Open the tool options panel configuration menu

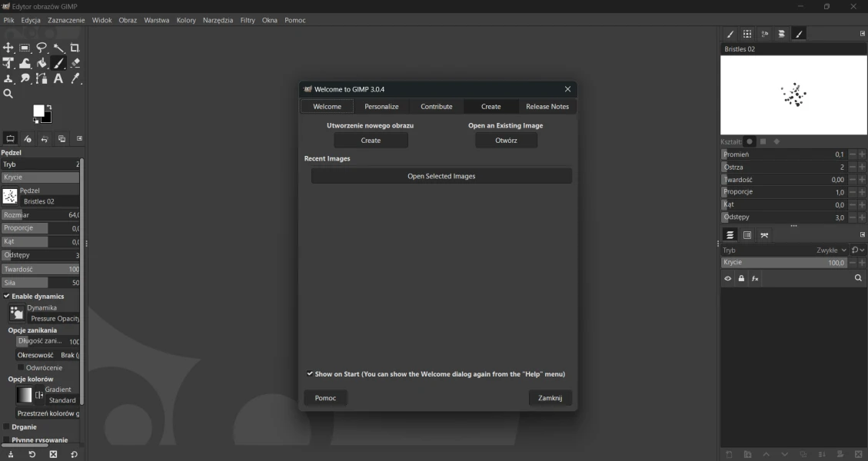click(79, 139)
